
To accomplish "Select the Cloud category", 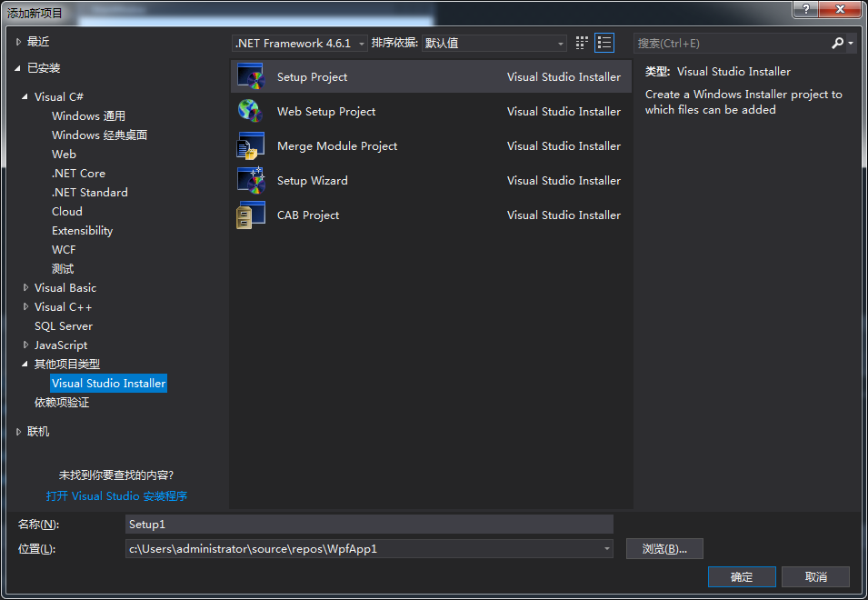I will pos(67,212).
